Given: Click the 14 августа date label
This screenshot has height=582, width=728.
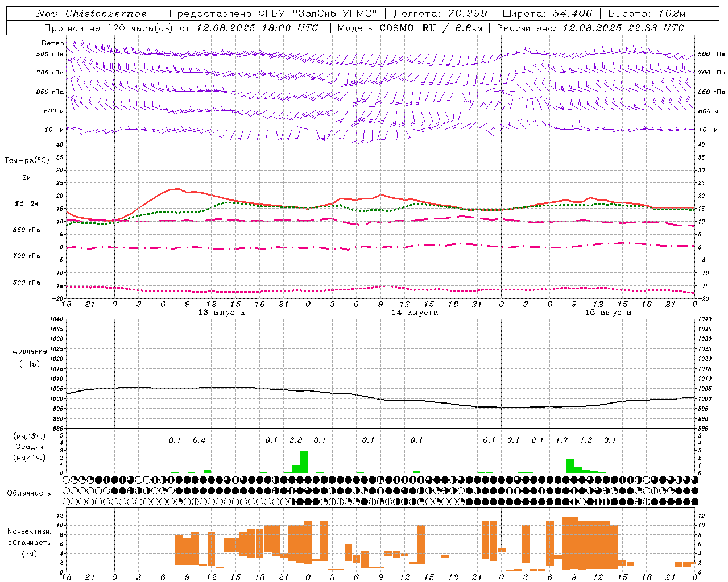Looking at the screenshot, I should (415, 313).
